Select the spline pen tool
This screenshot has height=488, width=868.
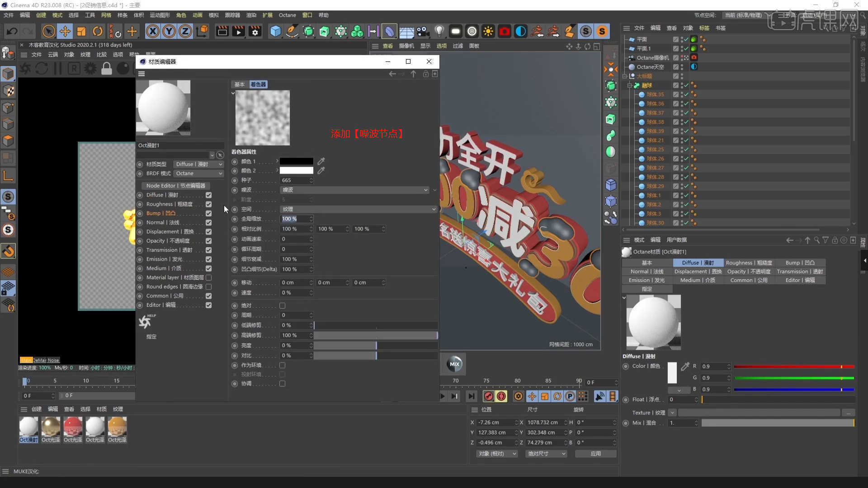(292, 31)
